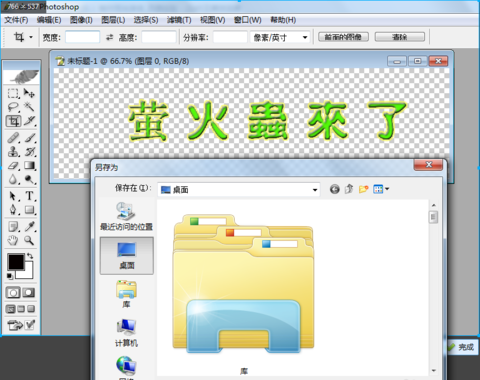
Task: Switch to Standard editing mode
Action: click(13, 293)
